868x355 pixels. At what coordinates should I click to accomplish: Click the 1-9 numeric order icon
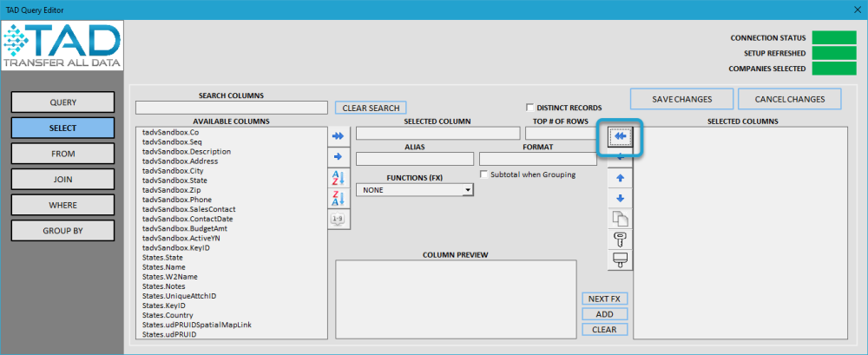338,220
